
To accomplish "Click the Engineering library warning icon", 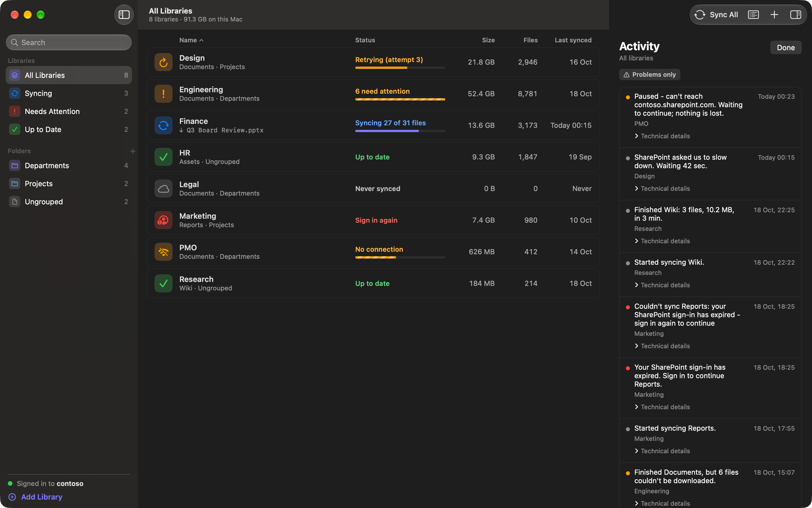I will click(164, 94).
